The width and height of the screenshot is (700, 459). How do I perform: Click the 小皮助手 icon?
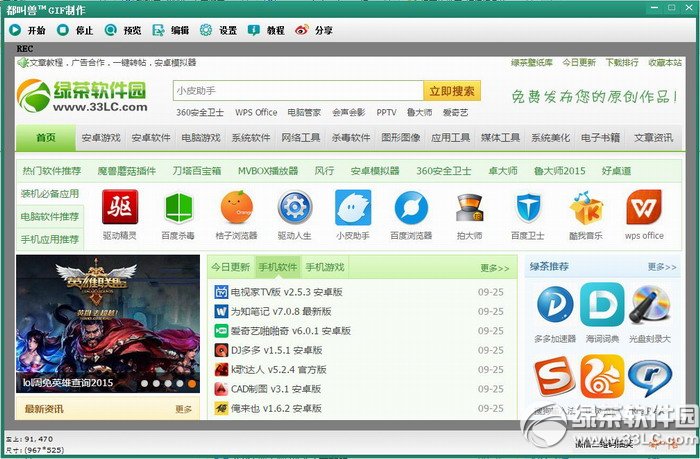click(353, 208)
